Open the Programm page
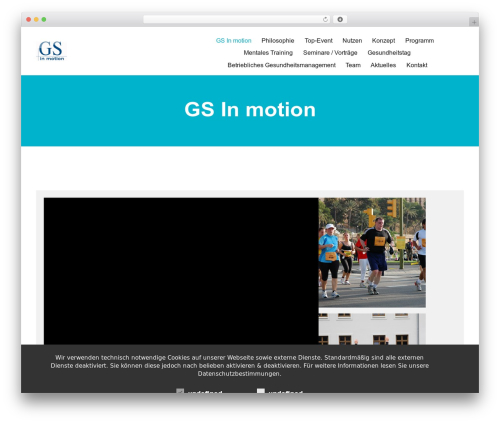The width and height of the screenshot is (500, 423). tap(419, 41)
